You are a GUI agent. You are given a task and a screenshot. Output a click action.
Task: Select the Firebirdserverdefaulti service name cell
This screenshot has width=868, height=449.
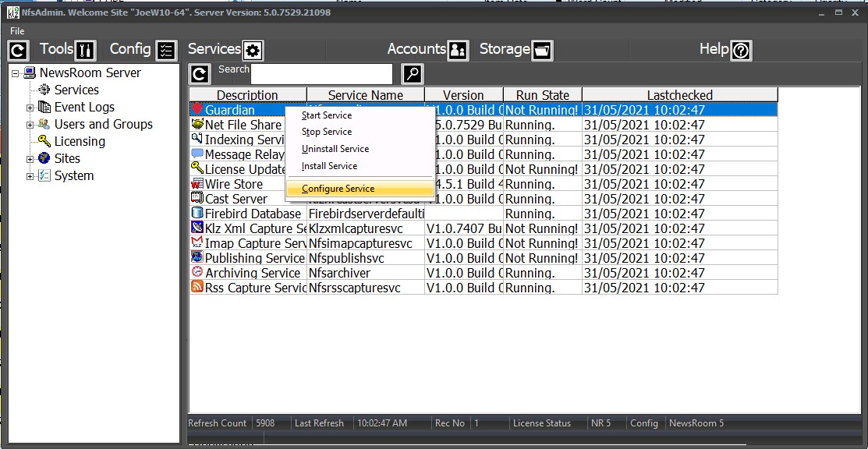click(x=366, y=214)
